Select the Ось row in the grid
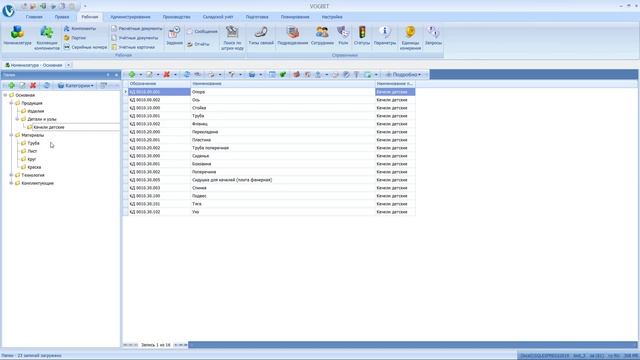This screenshot has width=640, height=360. click(x=271, y=100)
